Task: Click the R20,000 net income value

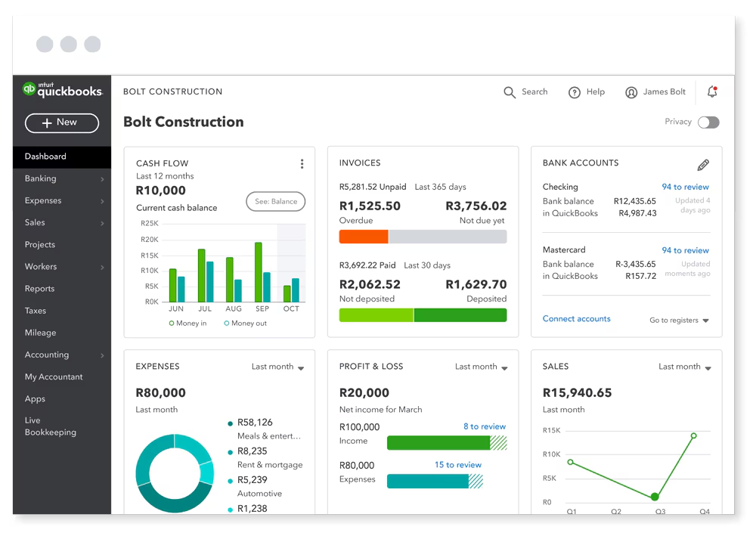Action: click(364, 393)
